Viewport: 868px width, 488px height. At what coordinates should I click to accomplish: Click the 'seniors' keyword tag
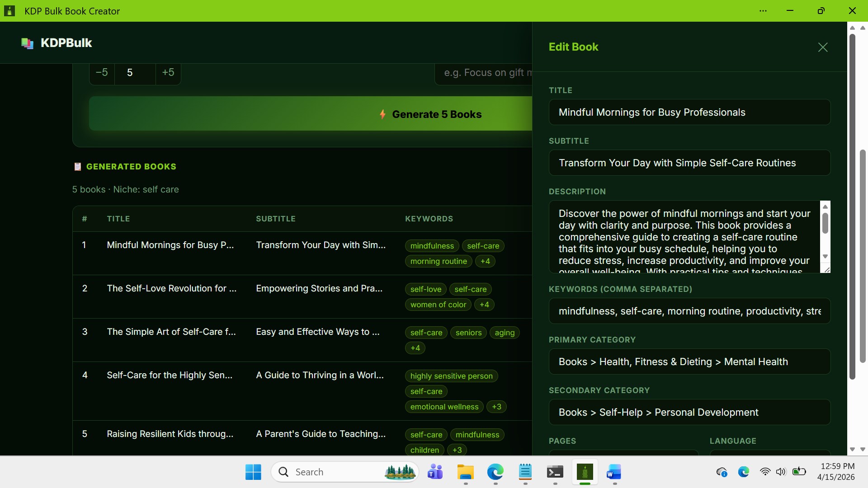click(468, 333)
